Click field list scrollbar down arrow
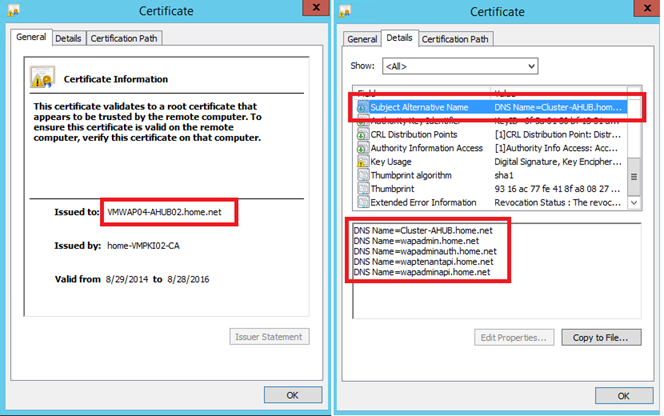The height and width of the screenshot is (416, 664). [634, 203]
